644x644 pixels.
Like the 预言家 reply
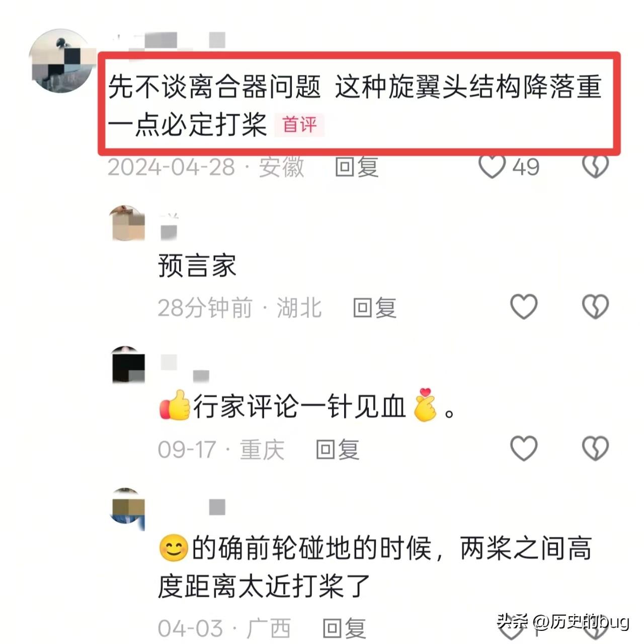click(524, 307)
